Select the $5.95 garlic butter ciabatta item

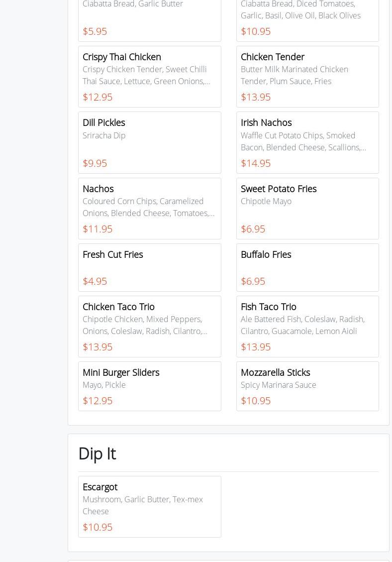[x=149, y=20]
